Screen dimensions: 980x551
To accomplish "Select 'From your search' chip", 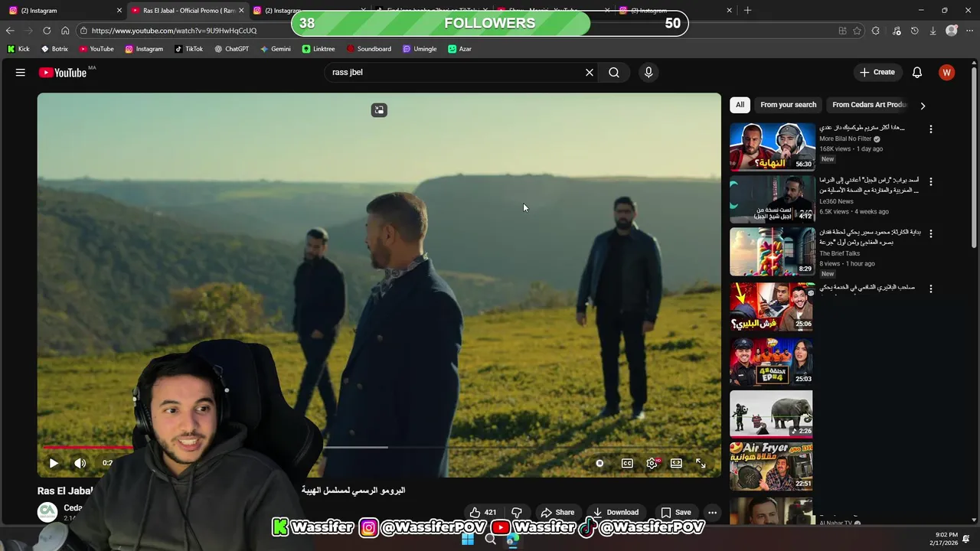I will tap(789, 105).
